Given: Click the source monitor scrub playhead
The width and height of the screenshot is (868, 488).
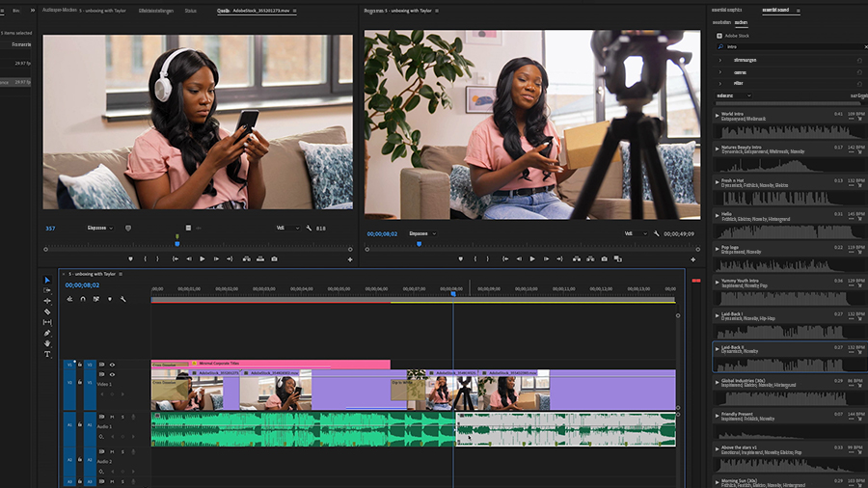Looking at the screenshot, I should pyautogui.click(x=177, y=243).
